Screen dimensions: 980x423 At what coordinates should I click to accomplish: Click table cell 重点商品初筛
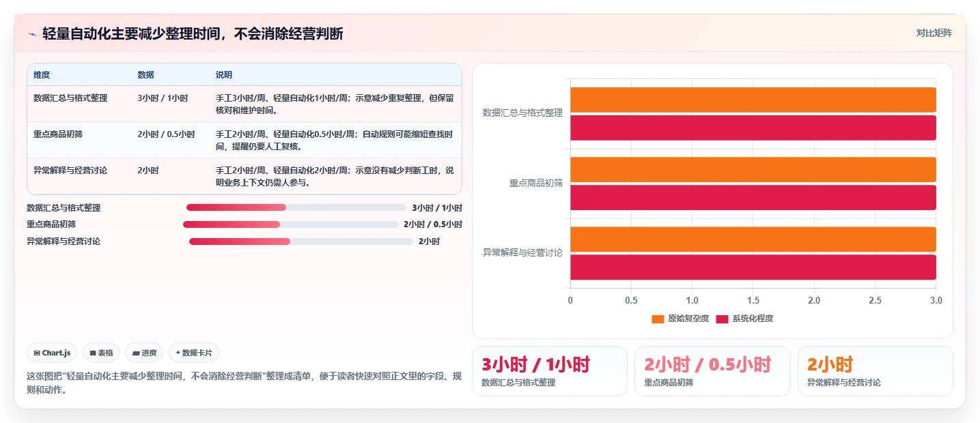58,134
